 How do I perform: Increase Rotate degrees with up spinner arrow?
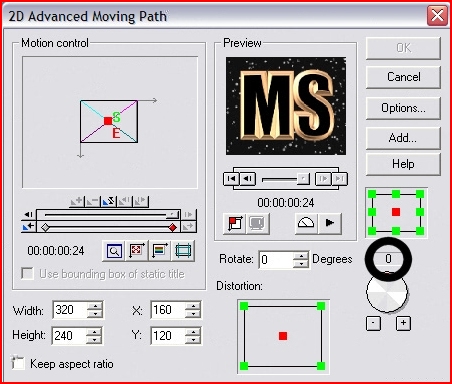tap(301, 256)
